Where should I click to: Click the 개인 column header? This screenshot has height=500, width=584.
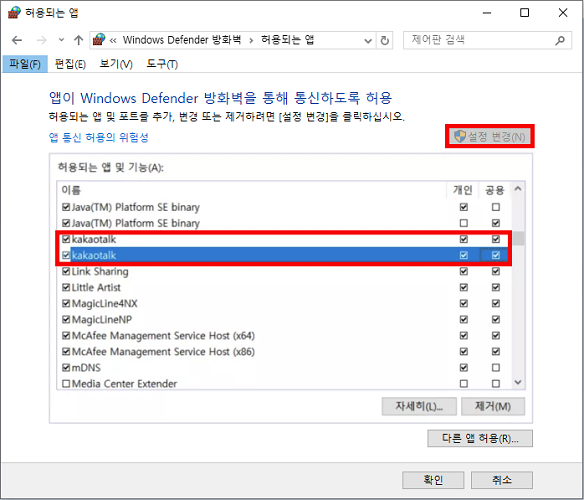(x=463, y=190)
